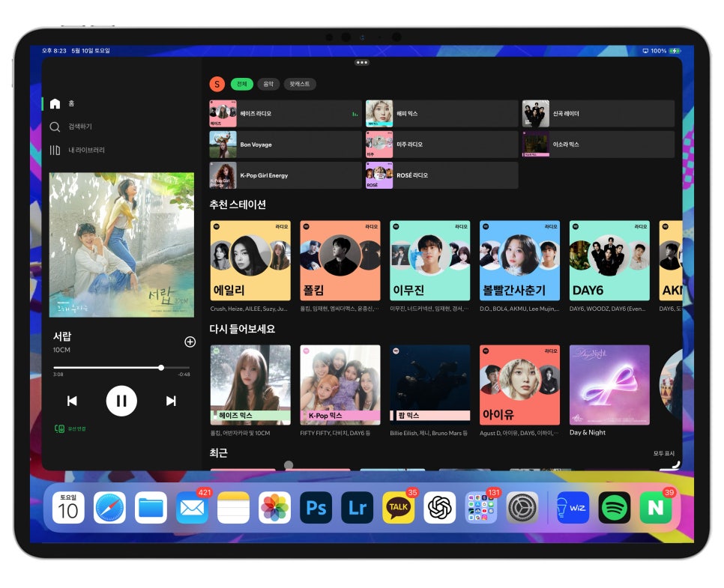
Task: Open the My Library icon
Action: click(x=55, y=150)
